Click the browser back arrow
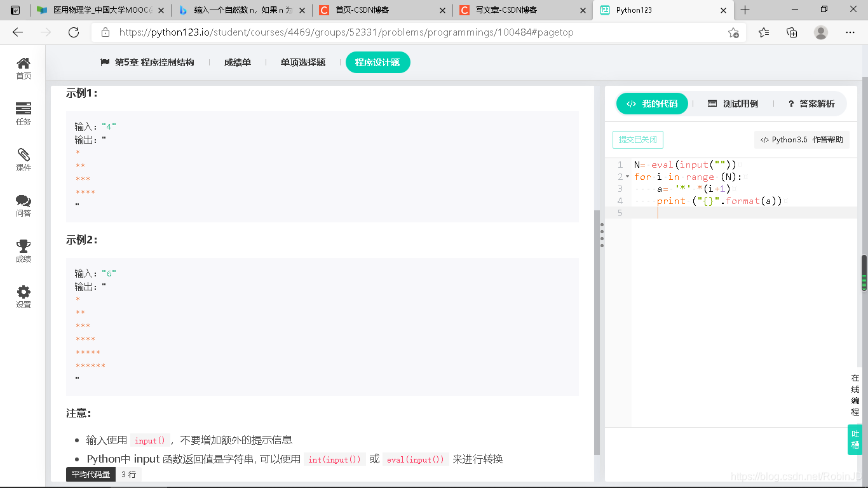 18,32
